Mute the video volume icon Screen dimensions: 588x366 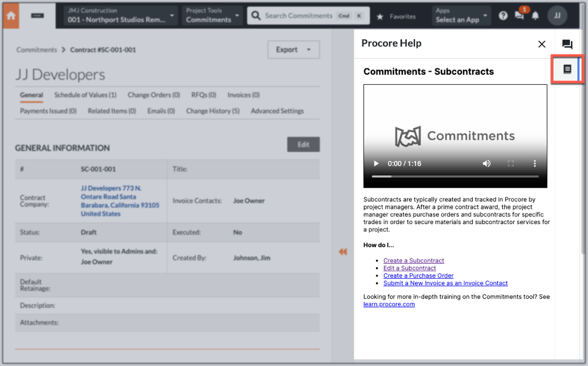click(486, 163)
